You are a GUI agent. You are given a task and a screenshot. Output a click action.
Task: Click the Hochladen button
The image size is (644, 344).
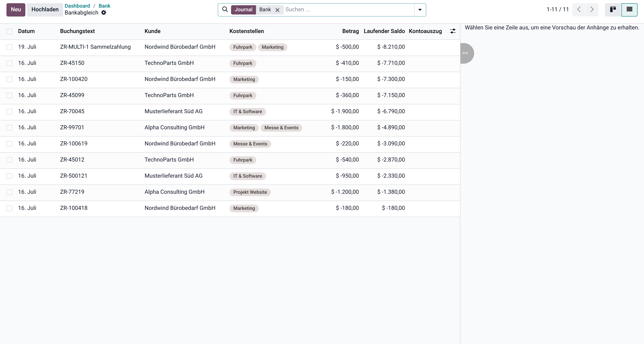(45, 9)
